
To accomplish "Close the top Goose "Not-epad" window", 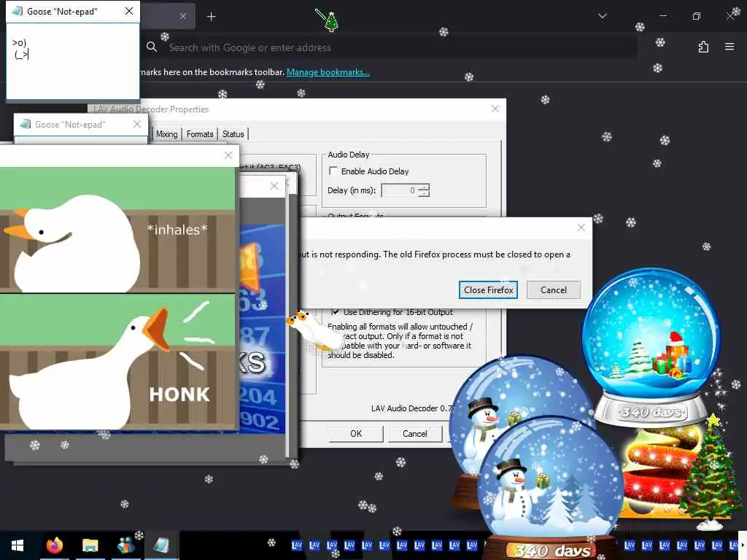I will click(128, 11).
